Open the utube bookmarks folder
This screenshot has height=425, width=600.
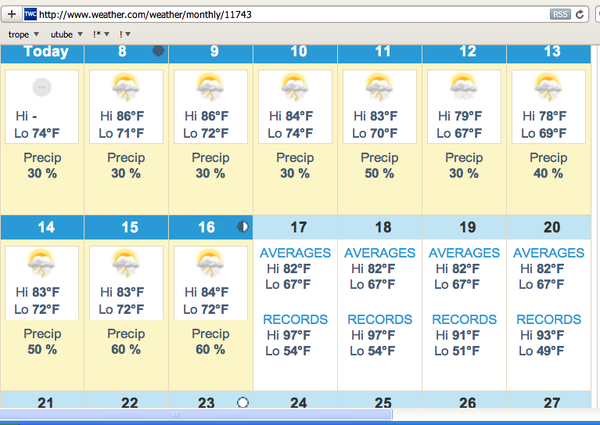pos(67,34)
